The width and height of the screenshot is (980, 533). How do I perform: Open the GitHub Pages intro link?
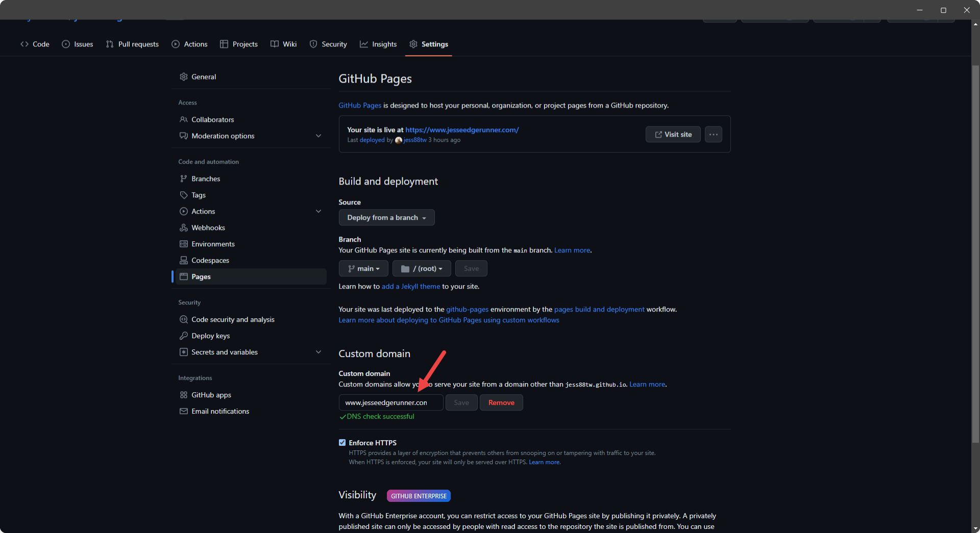pos(360,105)
